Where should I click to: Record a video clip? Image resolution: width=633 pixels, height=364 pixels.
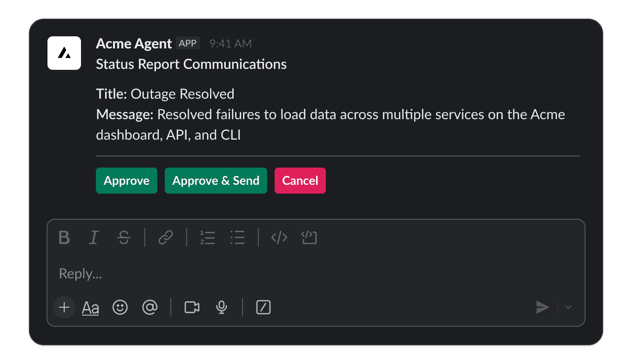[x=192, y=307]
